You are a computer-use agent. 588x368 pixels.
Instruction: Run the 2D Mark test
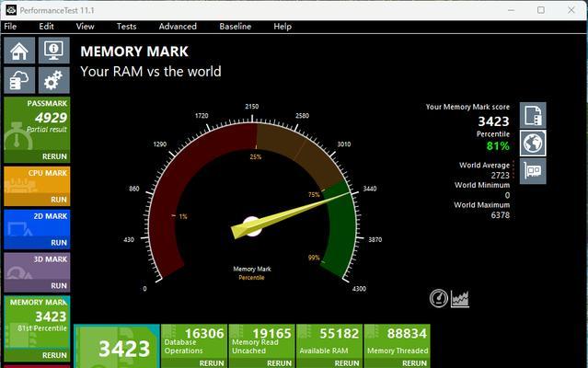pyautogui.click(x=59, y=243)
